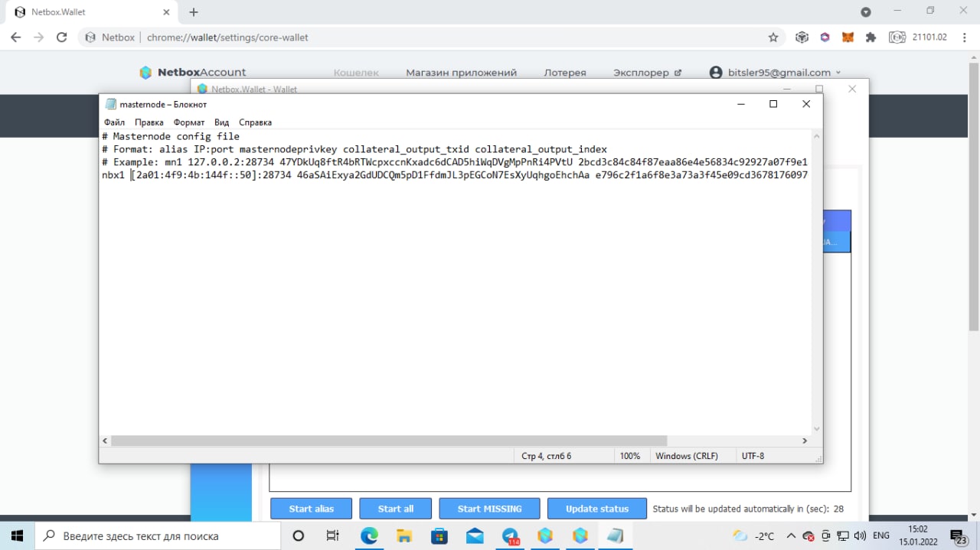Click the Start alias button
The image size is (980, 550).
pyautogui.click(x=311, y=509)
